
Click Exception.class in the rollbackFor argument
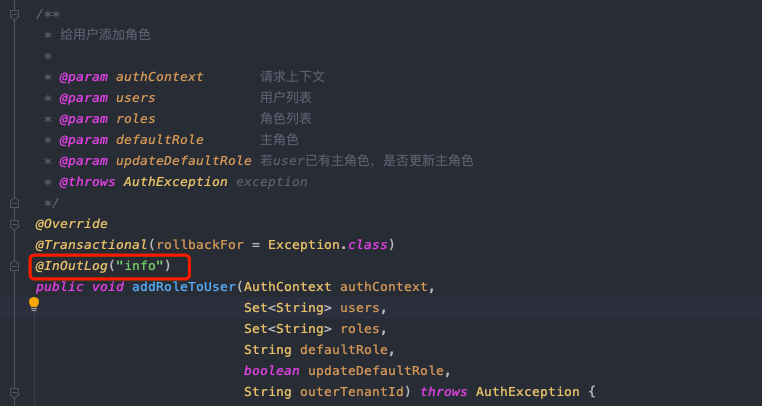[328, 245]
